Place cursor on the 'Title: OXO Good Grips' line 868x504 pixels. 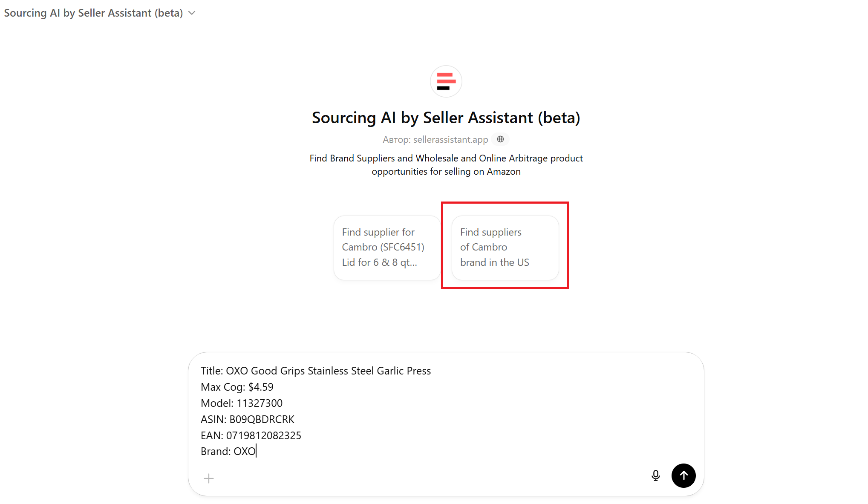click(x=316, y=371)
